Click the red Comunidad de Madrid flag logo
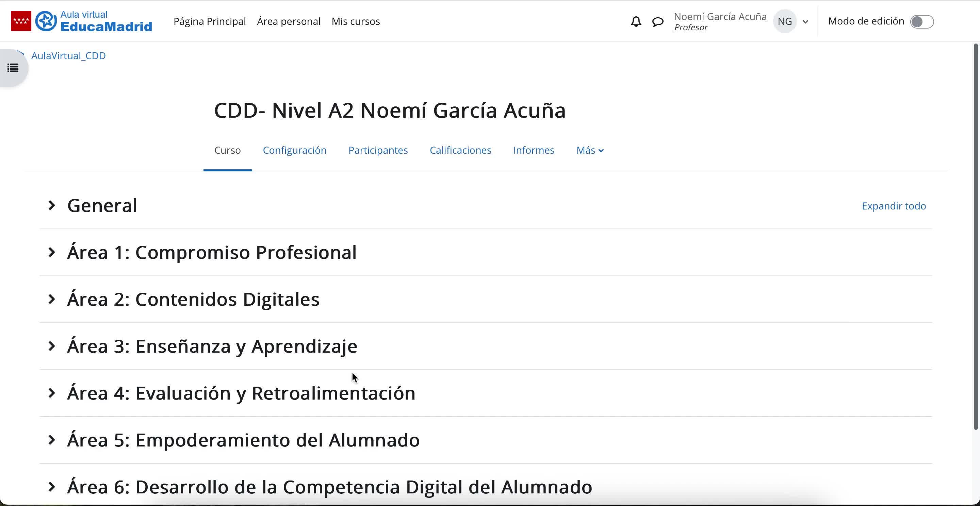 pos(21,21)
